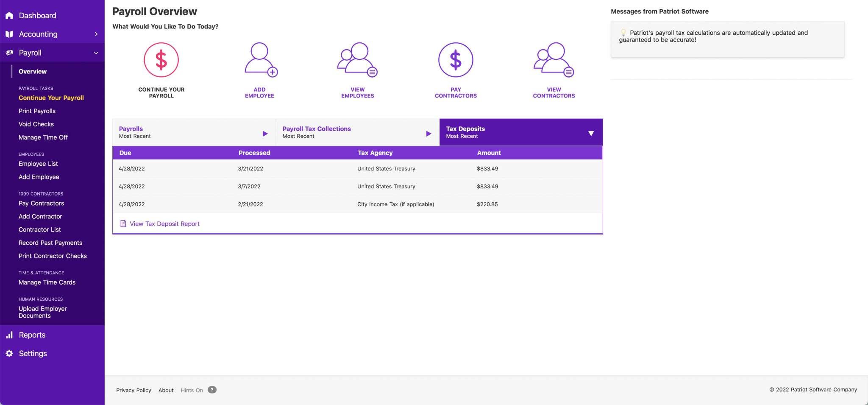868x405 pixels.
Task: Select the Reports bar-chart icon
Action: coord(9,335)
